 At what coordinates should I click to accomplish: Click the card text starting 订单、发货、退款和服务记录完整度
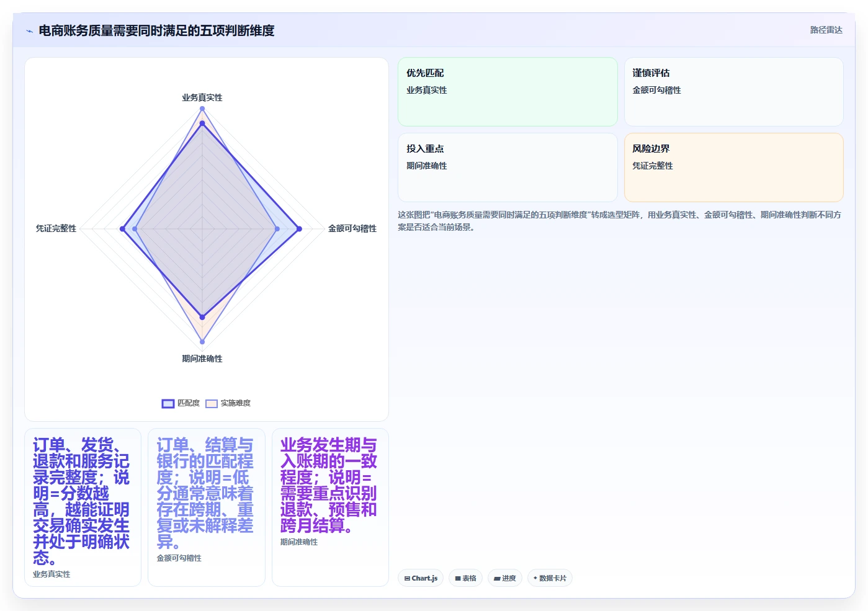81,501
